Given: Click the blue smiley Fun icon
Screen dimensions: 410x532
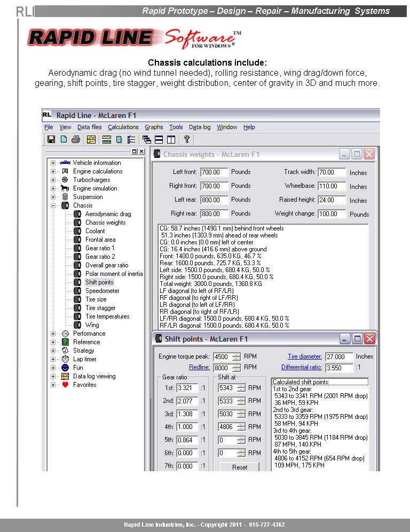Looking at the screenshot, I should click(65, 368).
